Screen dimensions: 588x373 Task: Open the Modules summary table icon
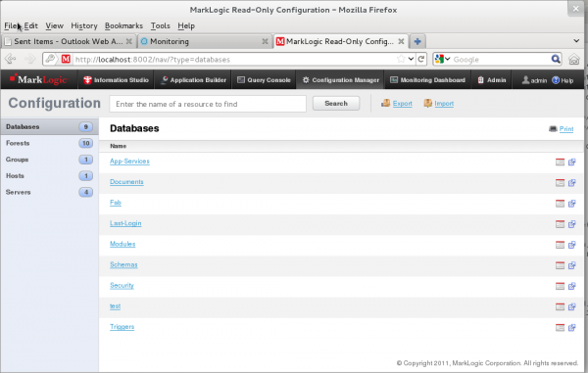(x=560, y=245)
